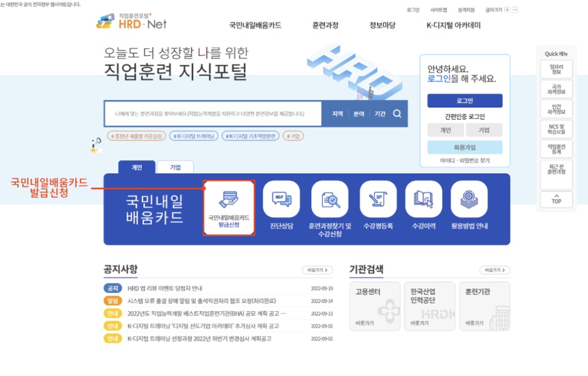Open 일자리 정보 quick menu item
Screen dimensions: 588x376
[556, 69]
